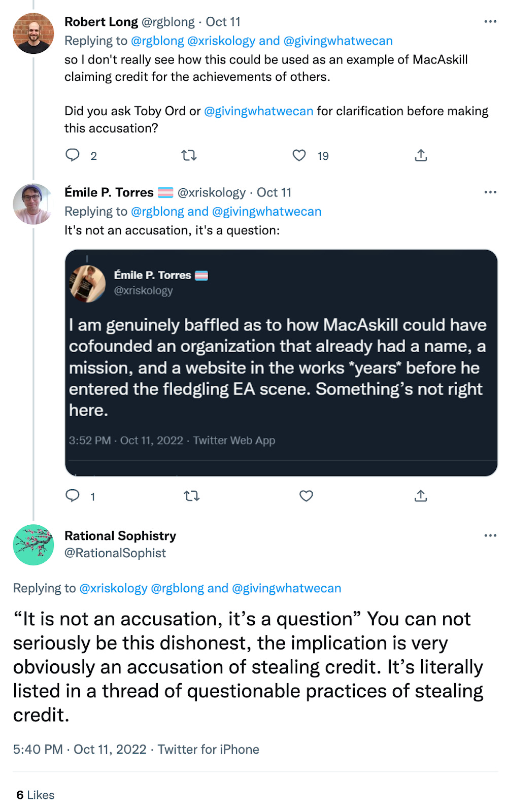The height and width of the screenshot is (812, 507).
Task: Click the retweet icon under Robert Long's tweet
Action: point(188,156)
